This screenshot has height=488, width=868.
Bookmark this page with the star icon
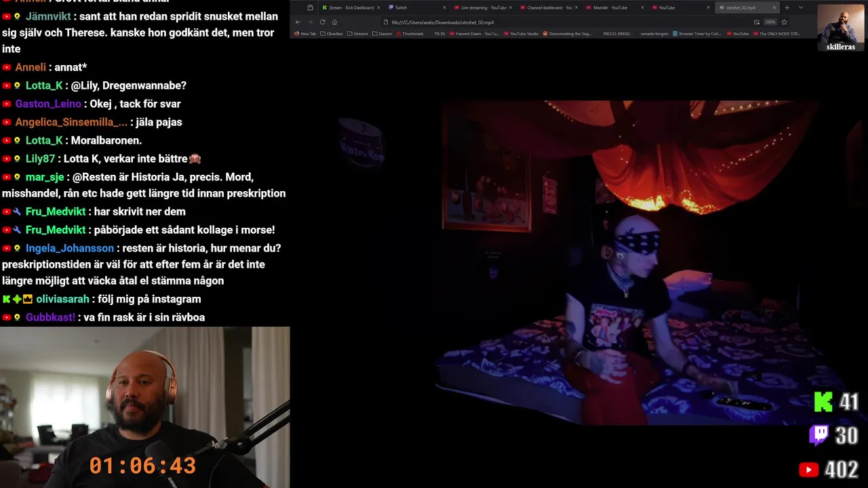click(784, 22)
